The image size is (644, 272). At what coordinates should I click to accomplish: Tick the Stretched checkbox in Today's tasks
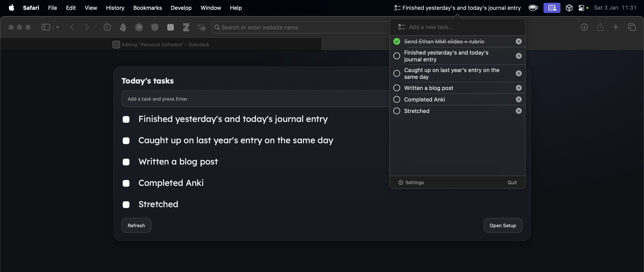coord(126,204)
